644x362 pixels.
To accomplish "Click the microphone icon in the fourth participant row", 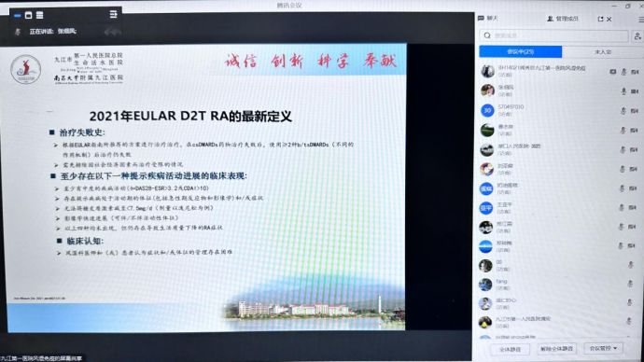I will coord(623,131).
